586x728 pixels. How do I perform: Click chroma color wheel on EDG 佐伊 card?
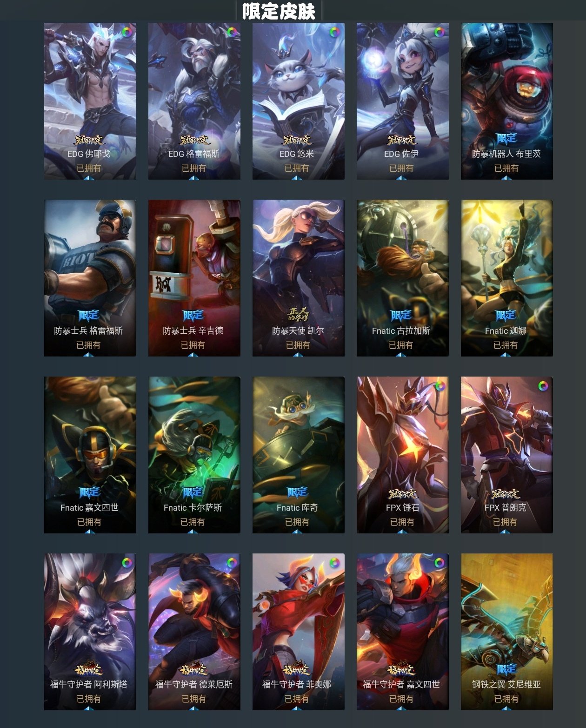pyautogui.click(x=439, y=32)
